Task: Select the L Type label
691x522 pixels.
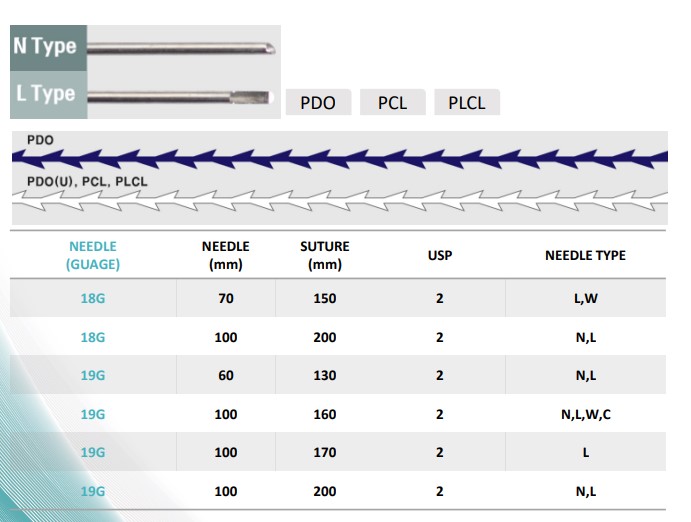Action: click(46, 95)
